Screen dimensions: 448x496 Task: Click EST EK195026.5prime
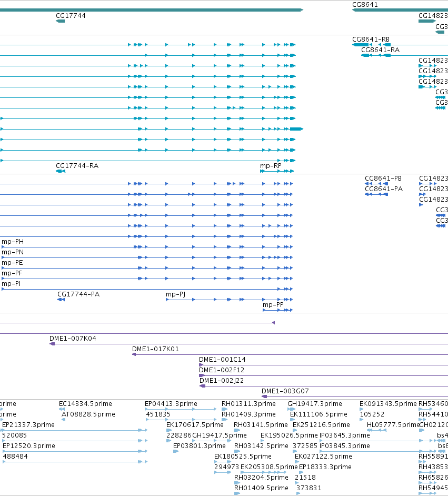point(289,435)
